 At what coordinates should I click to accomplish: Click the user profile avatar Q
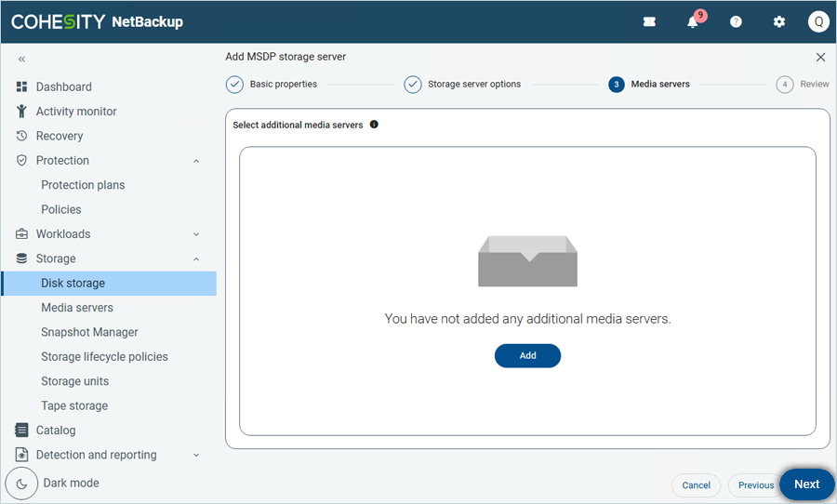(817, 22)
